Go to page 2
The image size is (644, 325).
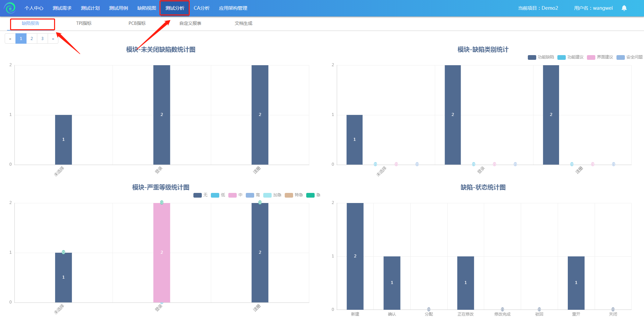click(x=32, y=39)
